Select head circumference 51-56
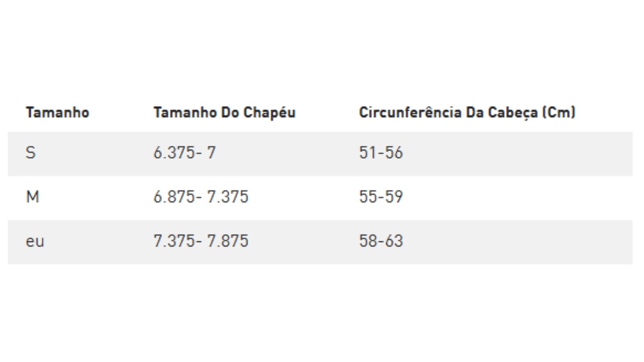 tap(381, 153)
